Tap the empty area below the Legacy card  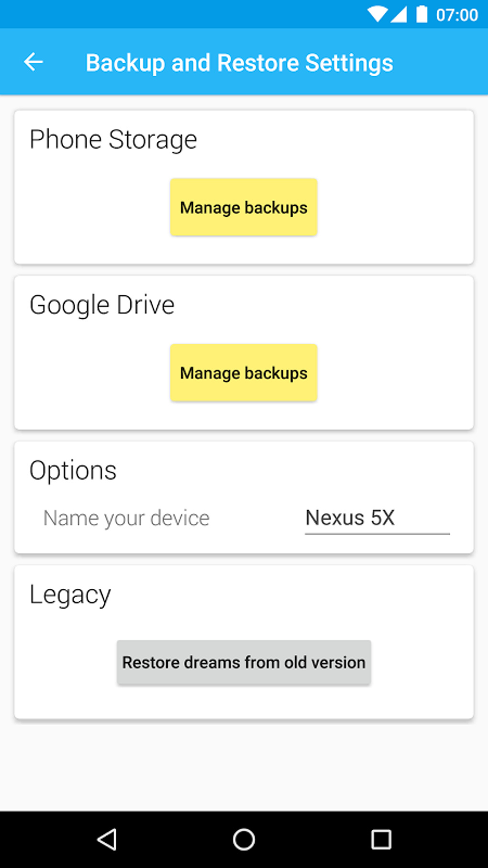click(244, 765)
